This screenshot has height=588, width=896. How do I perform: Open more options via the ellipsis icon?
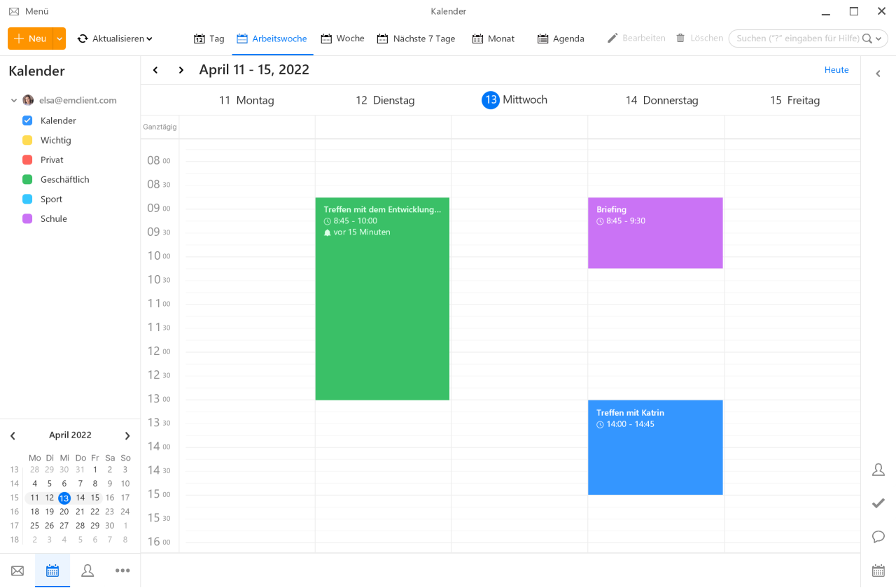[x=122, y=570]
